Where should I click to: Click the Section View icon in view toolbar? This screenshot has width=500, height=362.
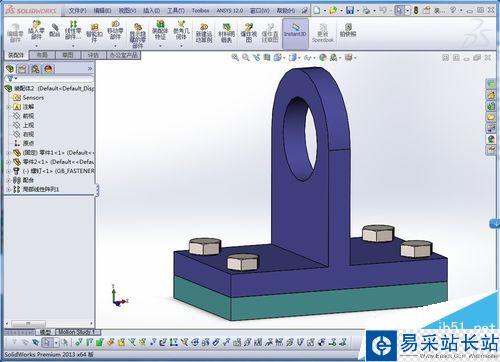pos(267,58)
